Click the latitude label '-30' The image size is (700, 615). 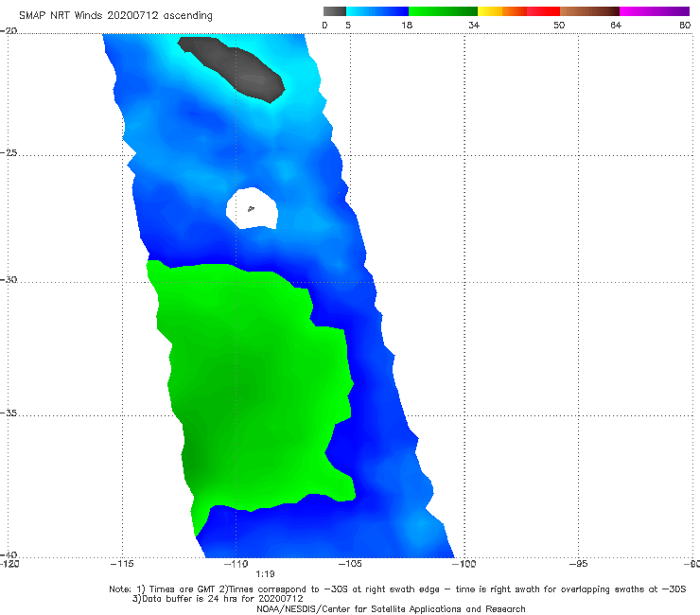(x=9, y=279)
